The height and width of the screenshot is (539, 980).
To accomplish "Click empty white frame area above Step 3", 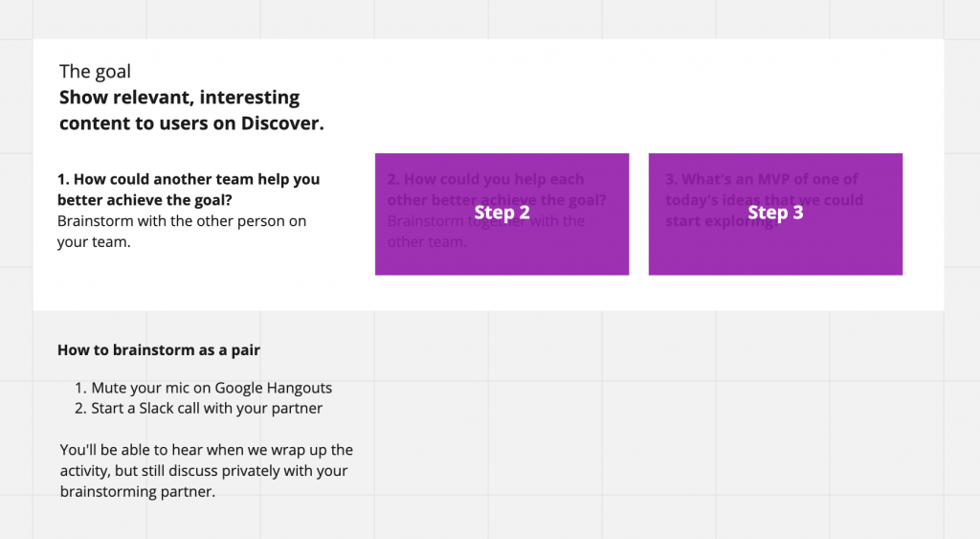I will tap(775, 94).
